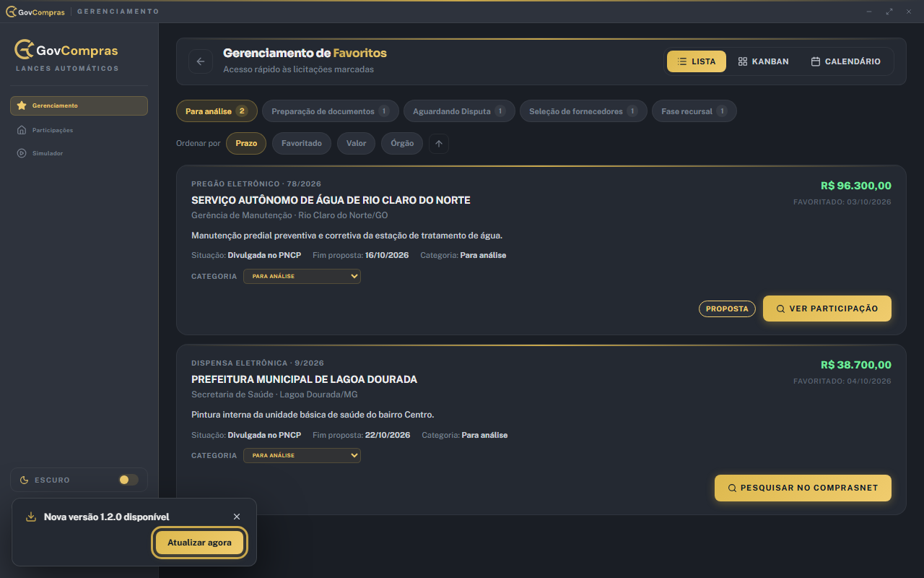The height and width of the screenshot is (578, 924).
Task: Click Dispensa Eletrônica · 9/2026 label
Action: (x=258, y=363)
